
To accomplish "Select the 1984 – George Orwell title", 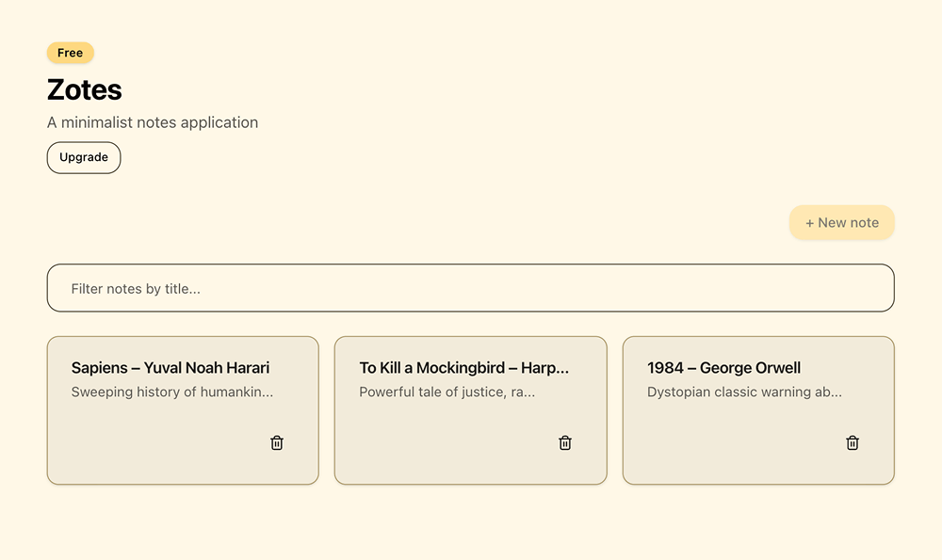I will click(723, 367).
